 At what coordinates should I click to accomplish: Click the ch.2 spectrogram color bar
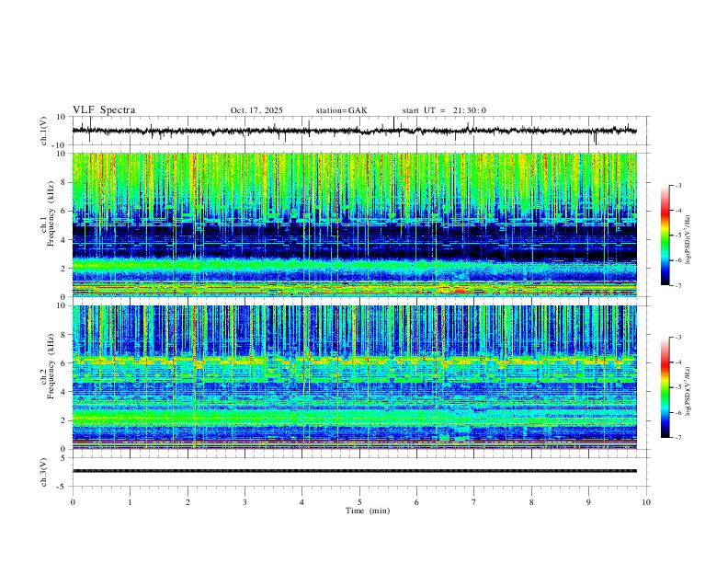665,387
